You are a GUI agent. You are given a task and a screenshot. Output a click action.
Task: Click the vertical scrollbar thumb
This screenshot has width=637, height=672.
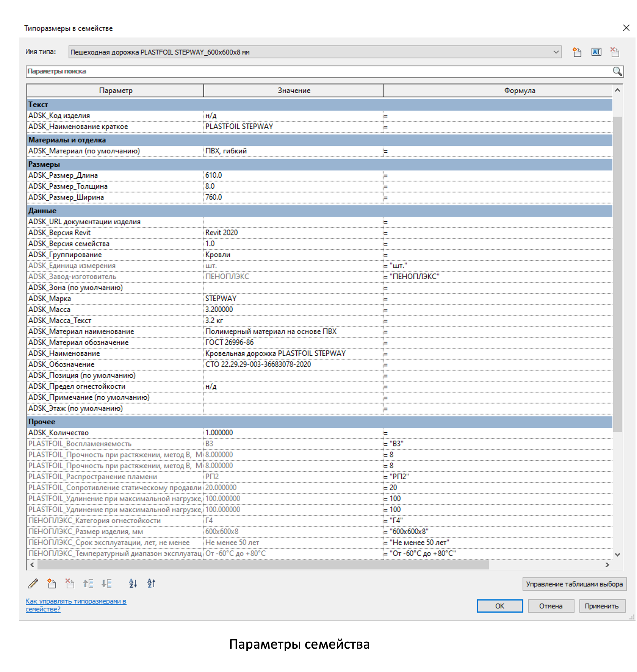(618, 274)
